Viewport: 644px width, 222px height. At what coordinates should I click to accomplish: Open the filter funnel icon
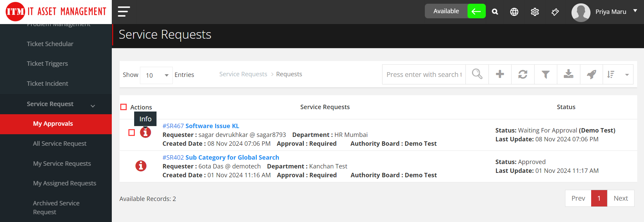(545, 74)
